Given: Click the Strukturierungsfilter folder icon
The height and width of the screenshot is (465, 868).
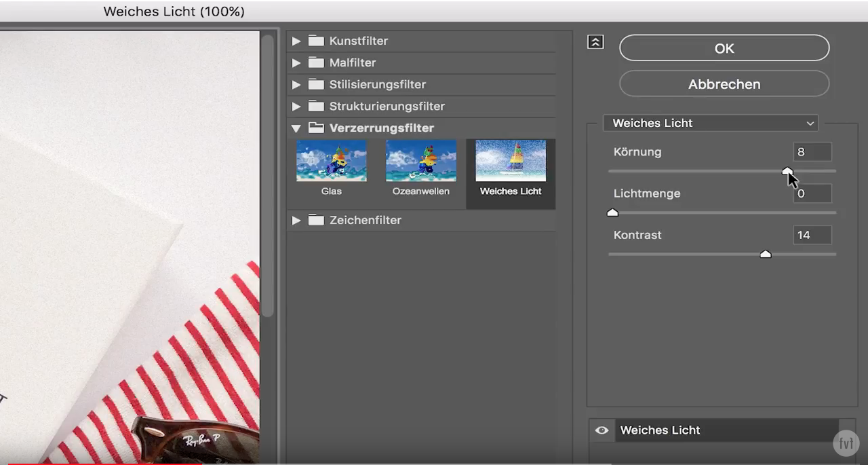Looking at the screenshot, I should 316,106.
